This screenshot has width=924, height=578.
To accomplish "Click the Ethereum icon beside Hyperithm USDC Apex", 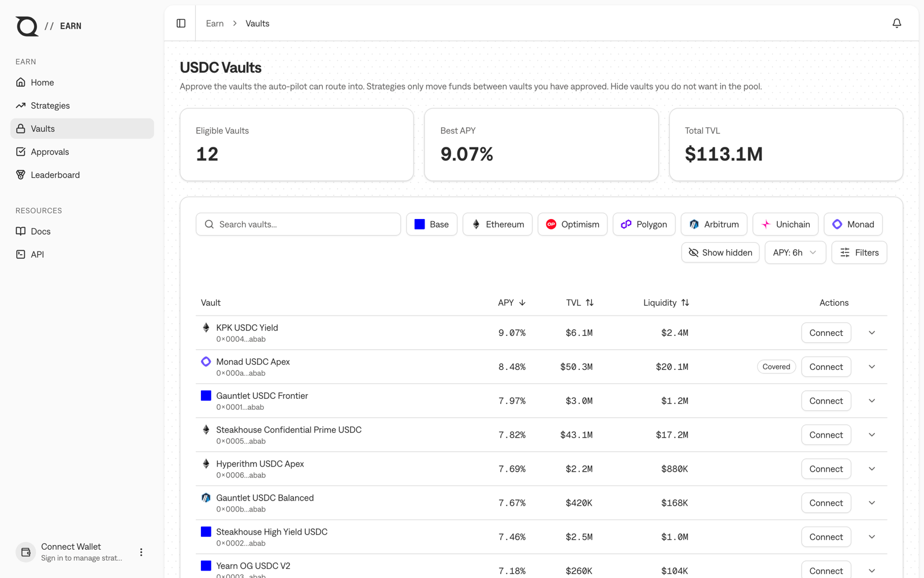I will point(206,464).
